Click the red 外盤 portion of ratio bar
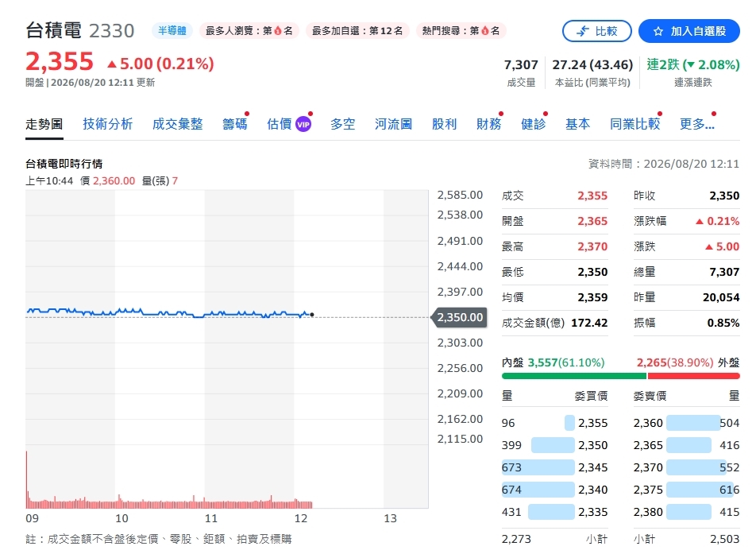The image size is (756, 554). [x=694, y=376]
